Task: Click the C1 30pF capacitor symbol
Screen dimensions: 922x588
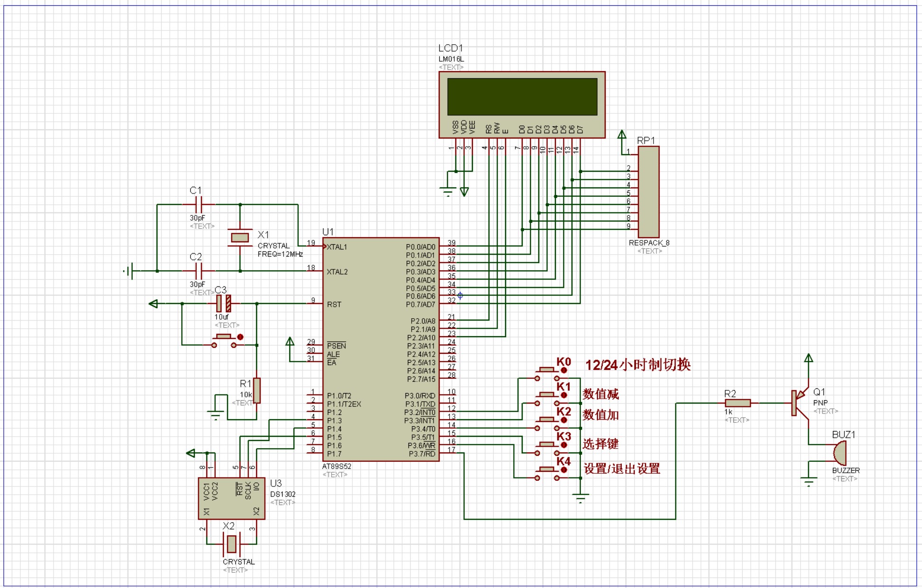Action: coord(199,204)
